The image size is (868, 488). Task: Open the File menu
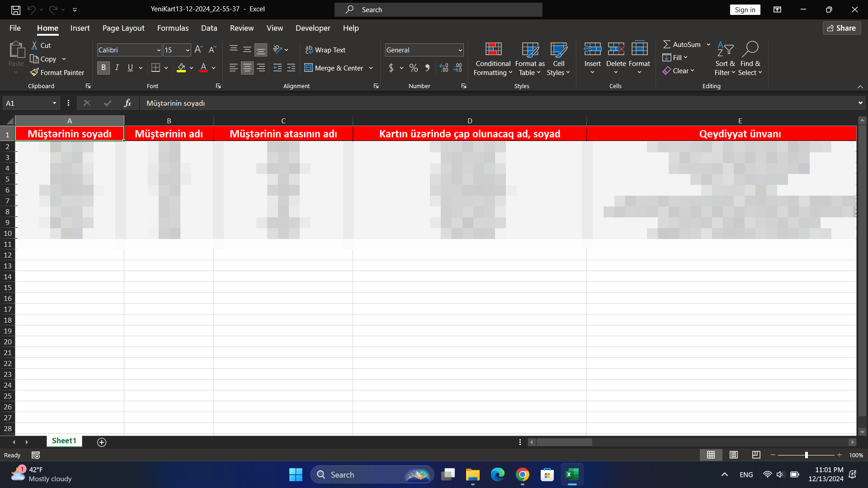pos(15,28)
